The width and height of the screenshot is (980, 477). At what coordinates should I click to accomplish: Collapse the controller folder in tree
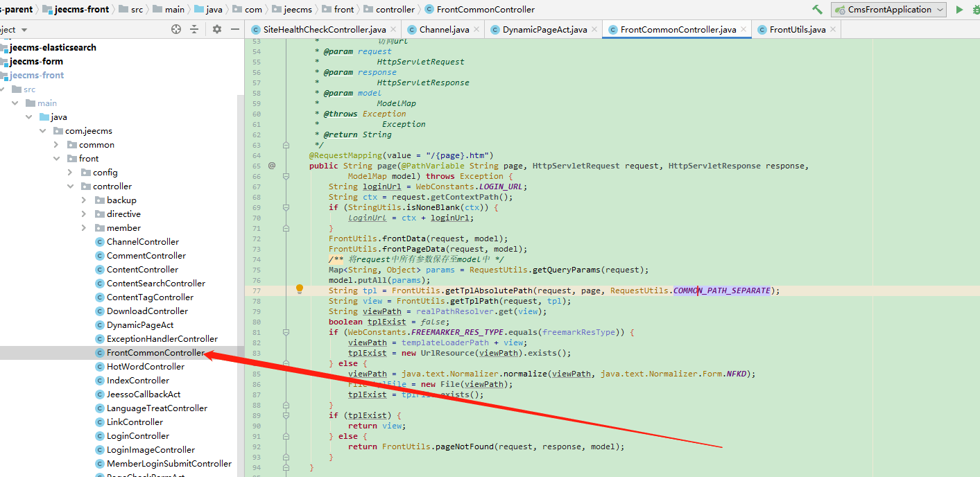70,187
